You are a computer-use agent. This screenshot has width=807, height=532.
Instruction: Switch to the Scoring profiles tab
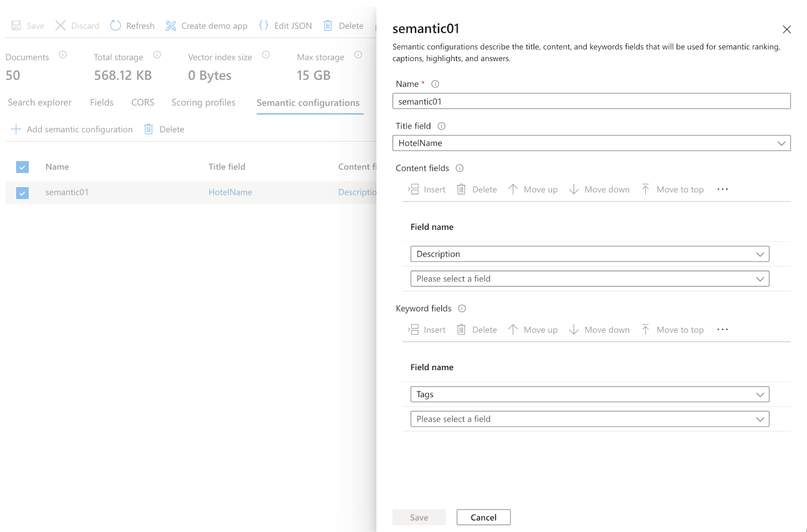point(203,102)
